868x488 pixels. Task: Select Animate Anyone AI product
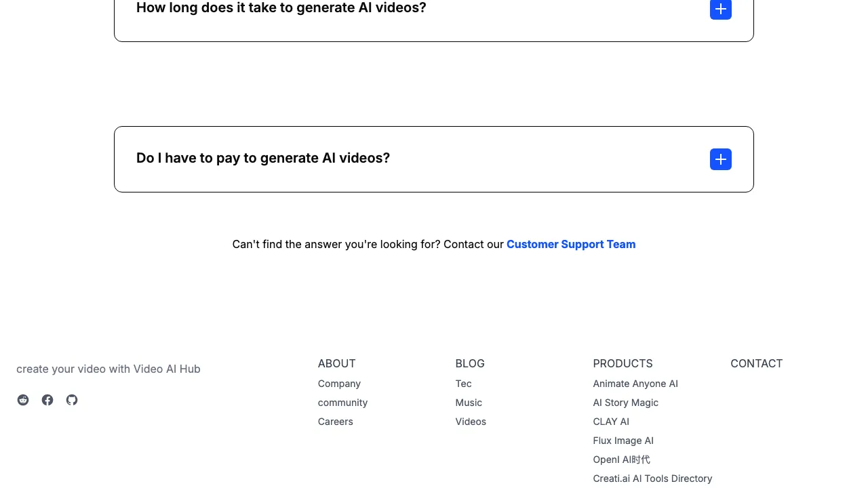pos(635,384)
